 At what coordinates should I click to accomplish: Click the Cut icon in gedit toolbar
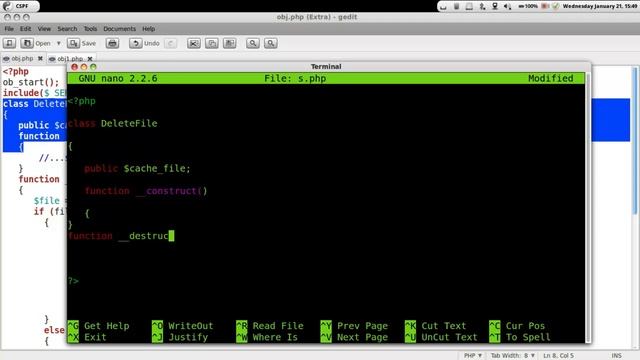194,43
